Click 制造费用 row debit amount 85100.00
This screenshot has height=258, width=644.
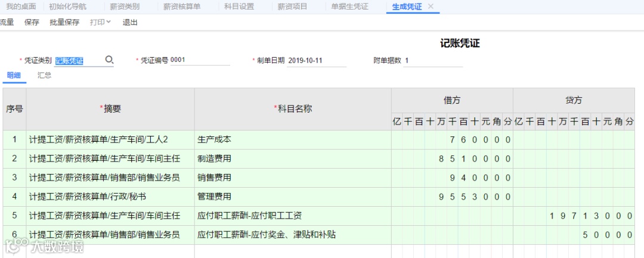[452, 158]
